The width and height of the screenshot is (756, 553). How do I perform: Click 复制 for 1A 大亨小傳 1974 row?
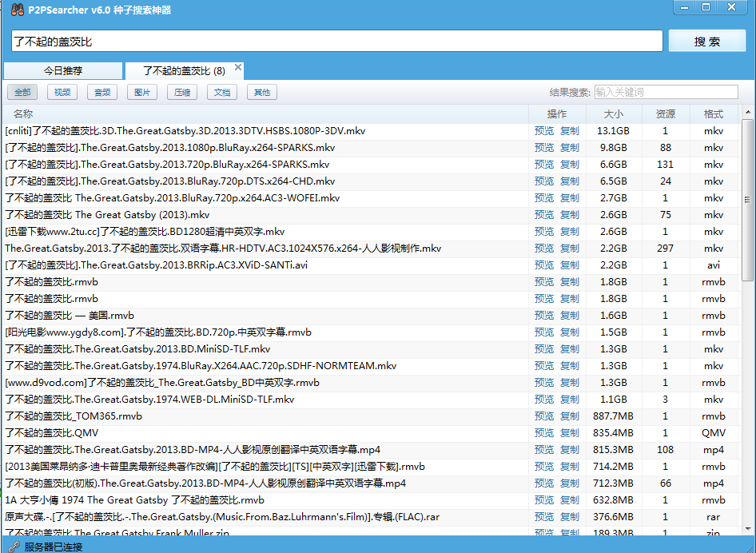pyautogui.click(x=570, y=500)
